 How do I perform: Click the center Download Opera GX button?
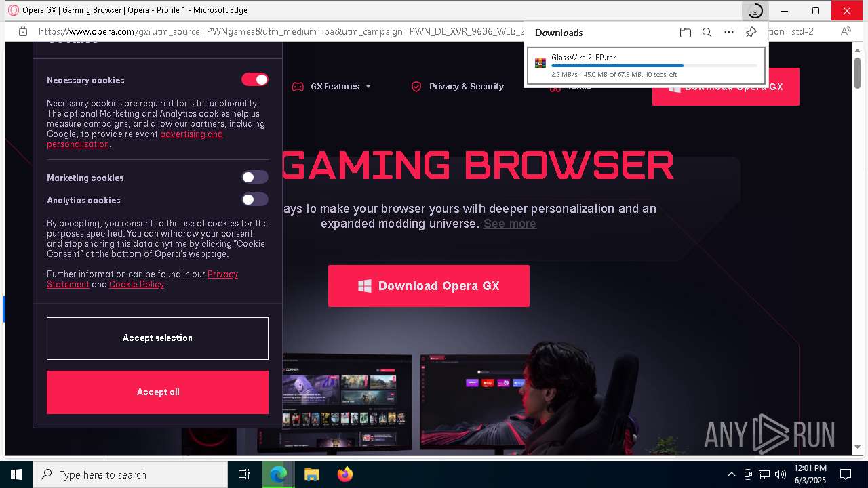tap(429, 286)
